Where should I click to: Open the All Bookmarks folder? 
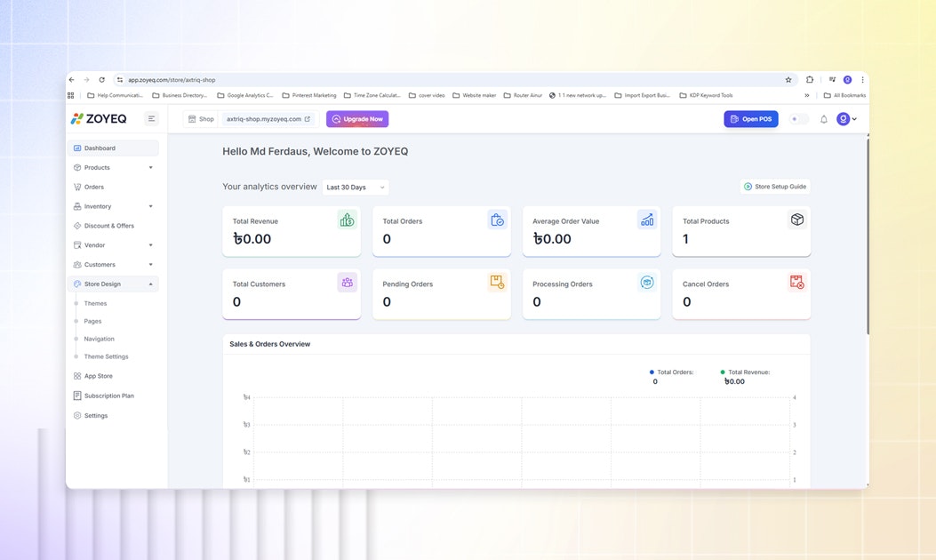click(x=844, y=95)
